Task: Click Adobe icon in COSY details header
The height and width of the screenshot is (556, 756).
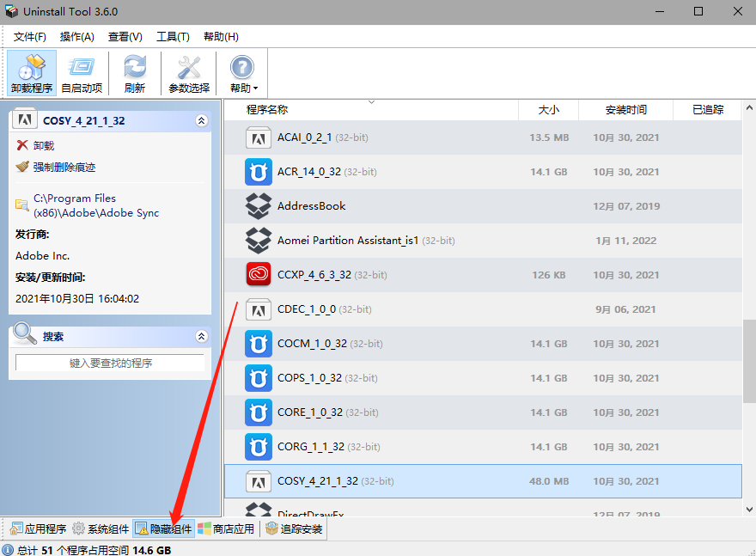Action: [25, 119]
